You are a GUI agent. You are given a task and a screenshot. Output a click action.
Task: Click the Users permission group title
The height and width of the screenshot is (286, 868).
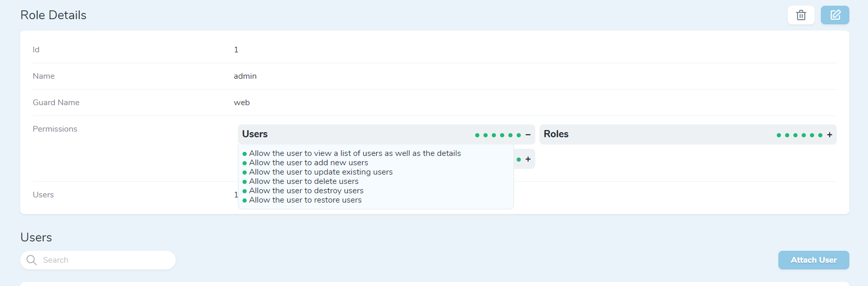[x=255, y=134]
